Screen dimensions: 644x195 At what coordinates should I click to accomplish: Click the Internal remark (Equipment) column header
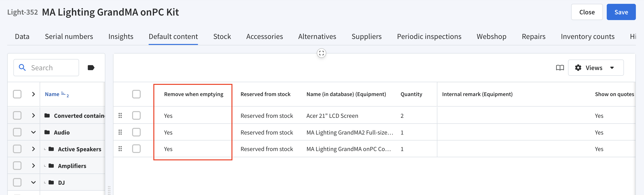[x=477, y=94]
